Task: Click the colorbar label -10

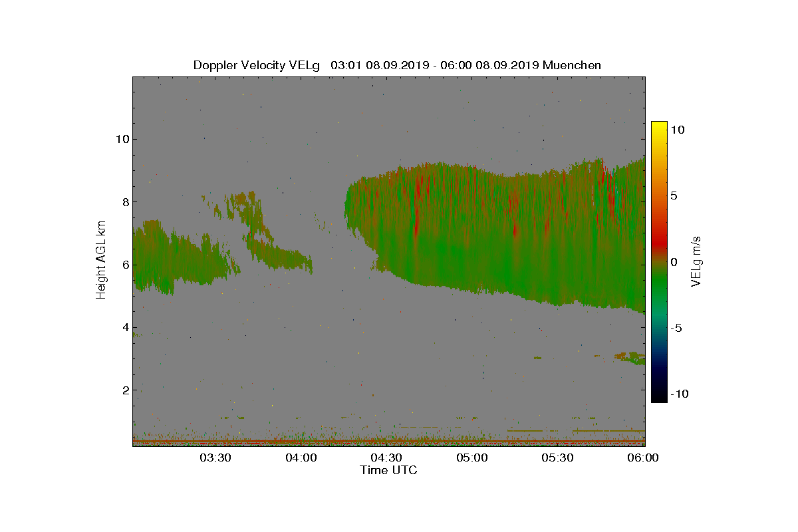Action: (680, 394)
